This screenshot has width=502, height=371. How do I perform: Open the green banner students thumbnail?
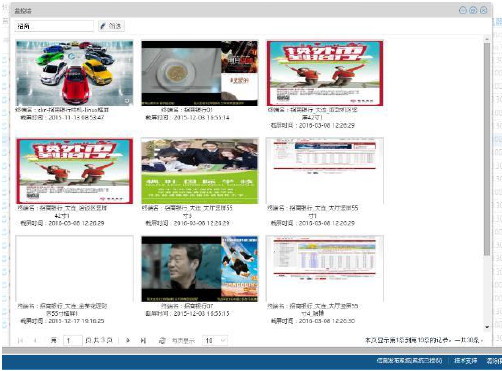tap(200, 171)
